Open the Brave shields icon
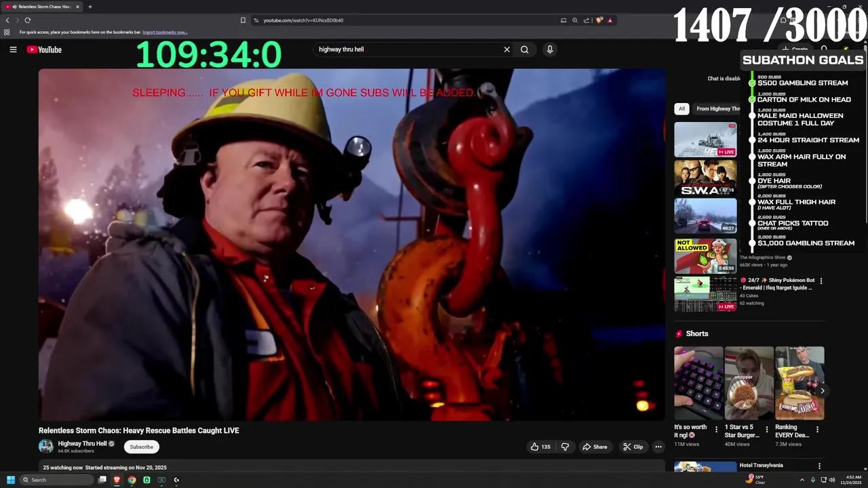 point(599,20)
